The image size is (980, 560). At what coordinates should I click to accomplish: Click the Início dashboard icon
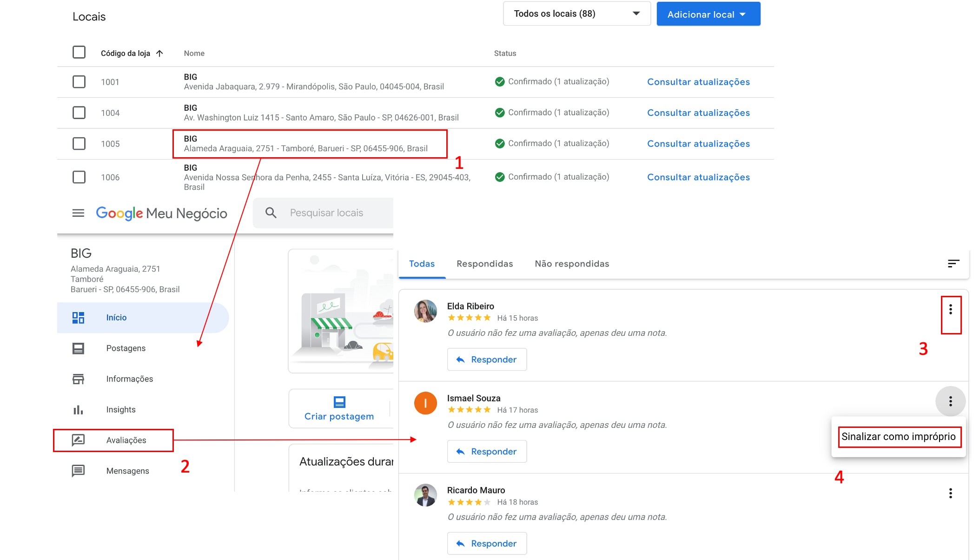coord(78,318)
